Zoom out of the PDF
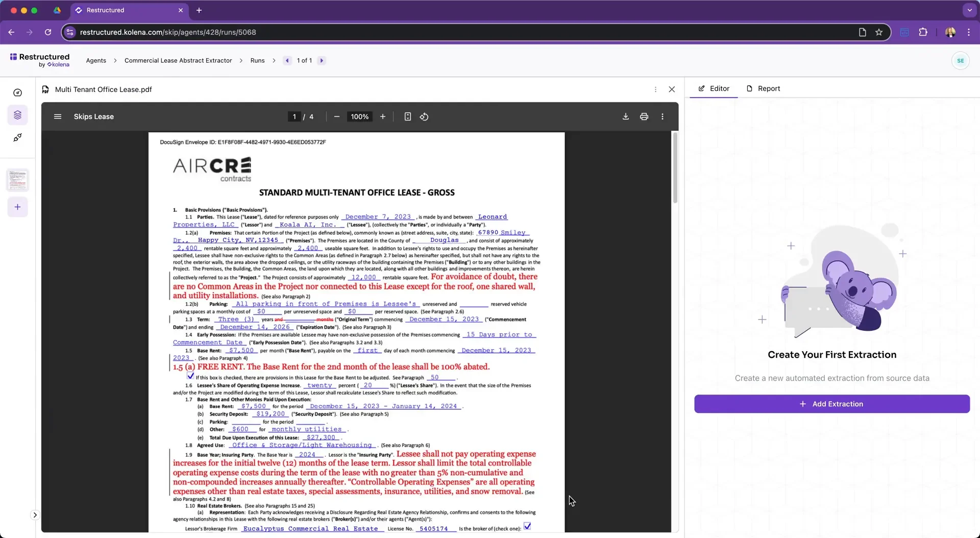The height and width of the screenshot is (538, 980). 337,116
